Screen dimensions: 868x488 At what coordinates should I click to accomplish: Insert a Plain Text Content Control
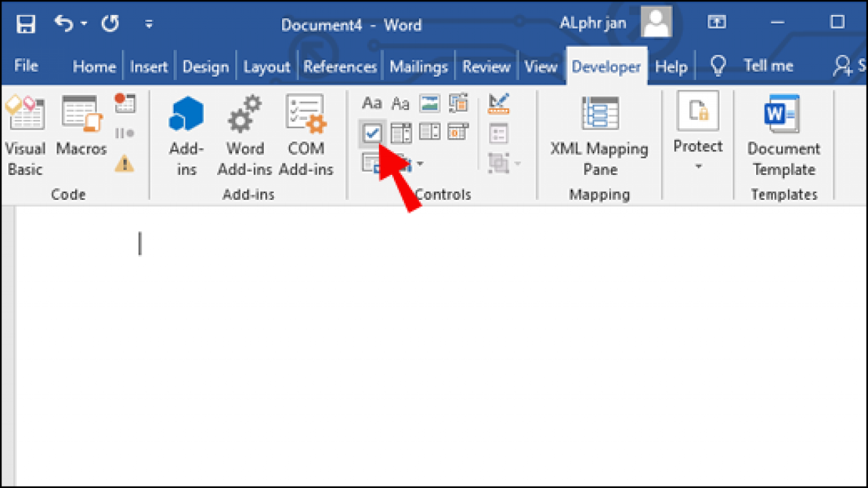pos(400,103)
